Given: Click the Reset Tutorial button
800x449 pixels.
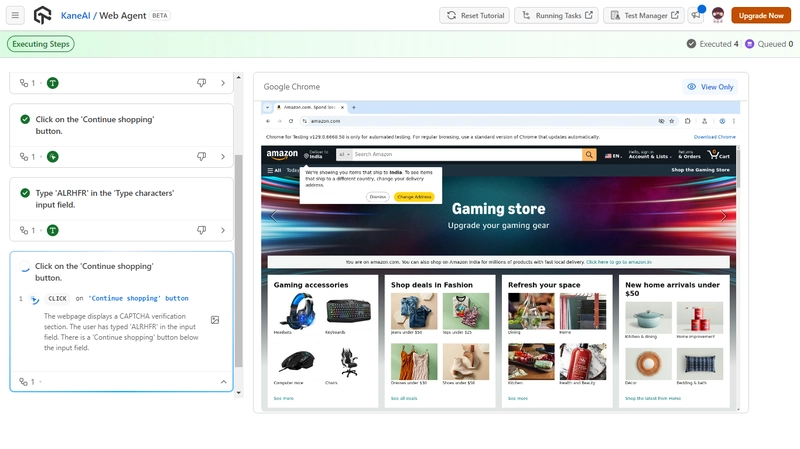Looking at the screenshot, I should pos(476,15).
